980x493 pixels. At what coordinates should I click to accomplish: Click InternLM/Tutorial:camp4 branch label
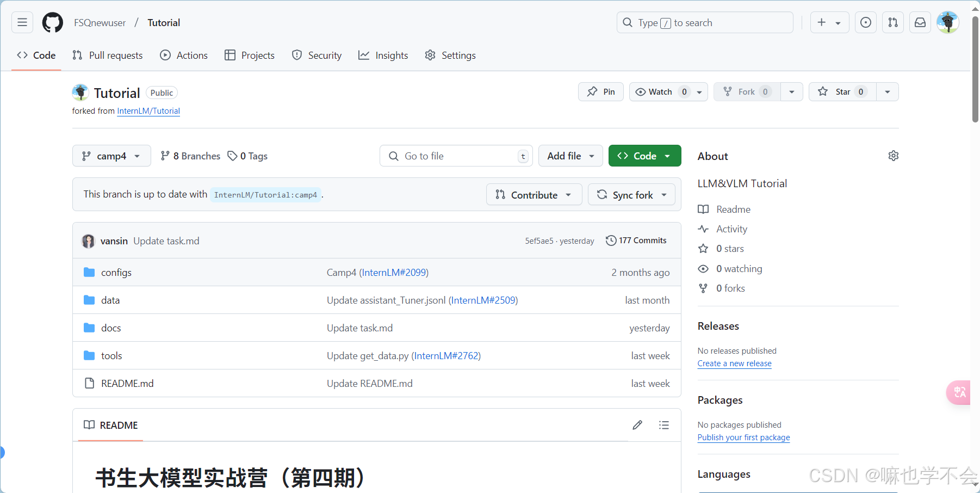pos(265,195)
